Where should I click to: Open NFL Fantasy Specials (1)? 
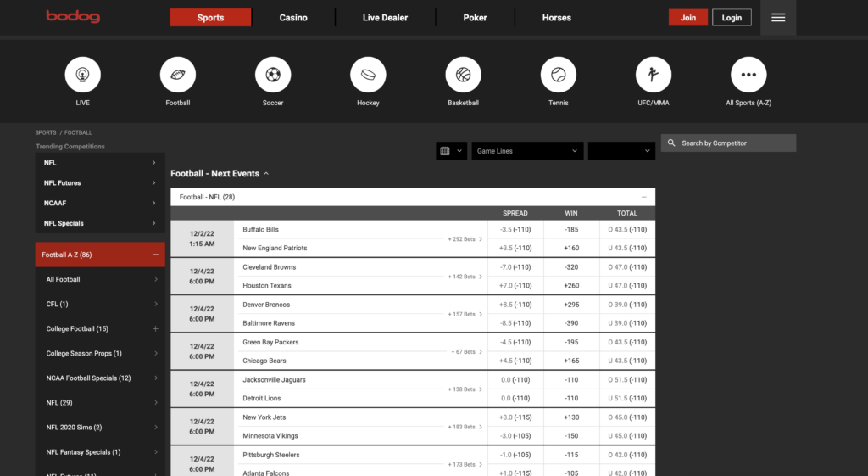click(x=100, y=451)
